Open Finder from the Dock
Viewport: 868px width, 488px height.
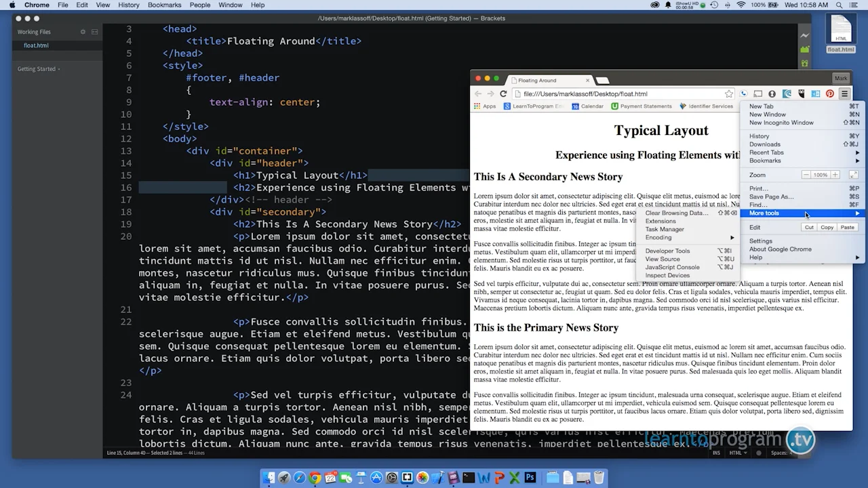[x=269, y=478]
